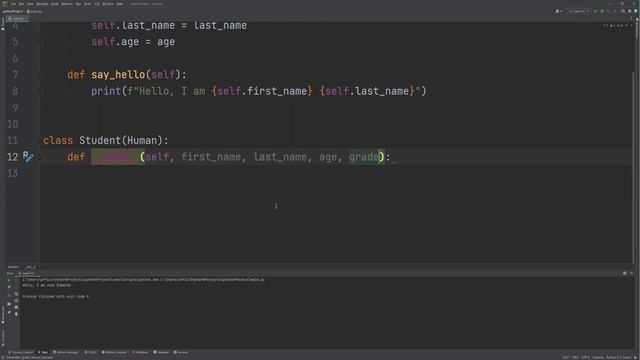640x360 pixels.
Task: Collapse the say_hello method on line 7
Action: pyautogui.click(x=40, y=75)
